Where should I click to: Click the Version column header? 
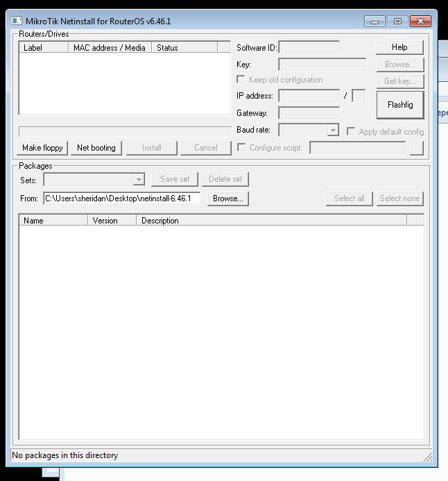pos(112,221)
